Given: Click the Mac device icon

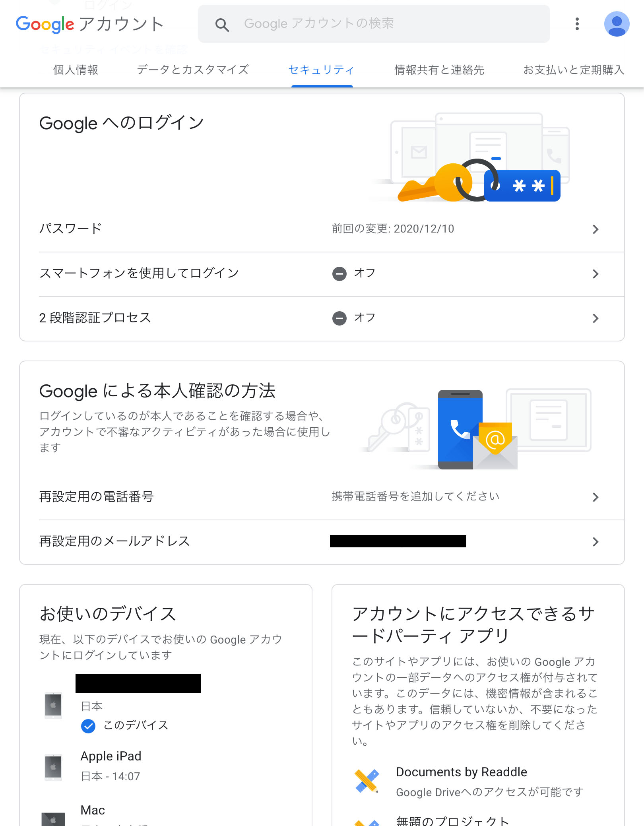Looking at the screenshot, I should coord(53,819).
